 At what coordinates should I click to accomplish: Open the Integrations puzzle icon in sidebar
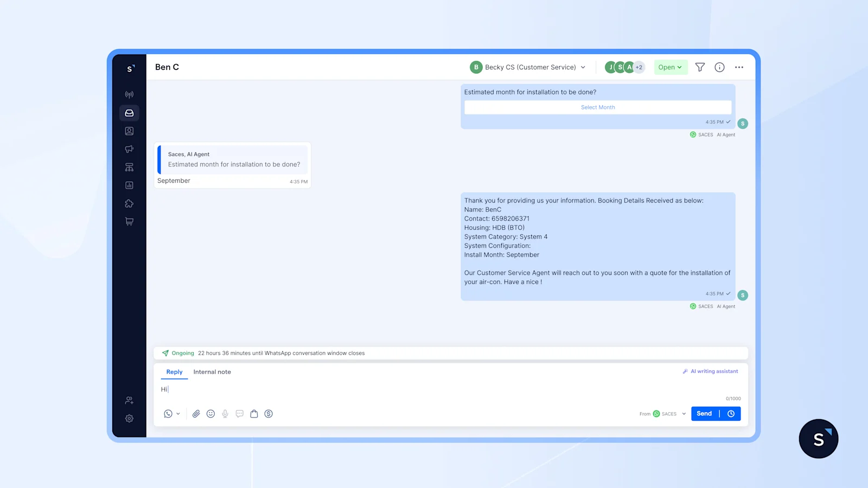click(129, 203)
